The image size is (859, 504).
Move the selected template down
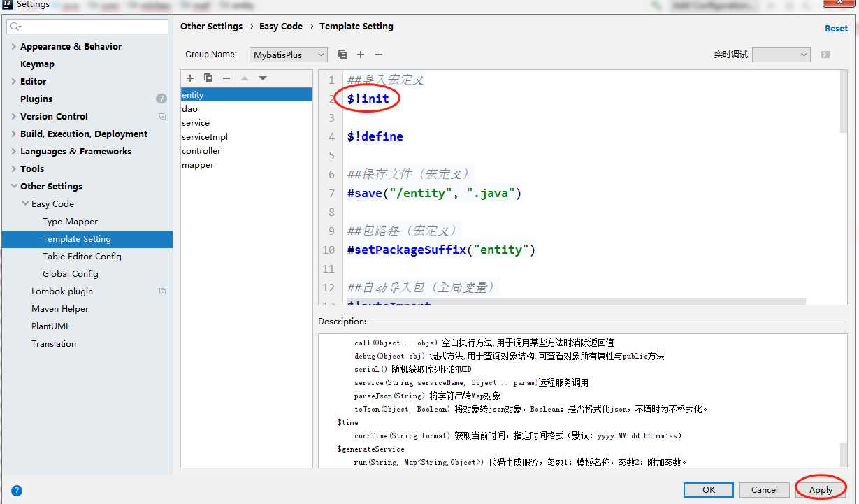pyautogui.click(x=263, y=78)
